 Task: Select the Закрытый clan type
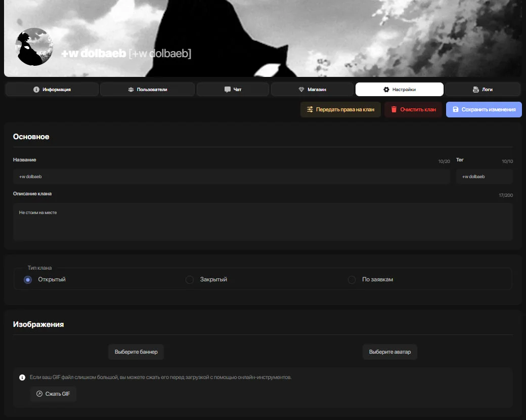(190, 280)
